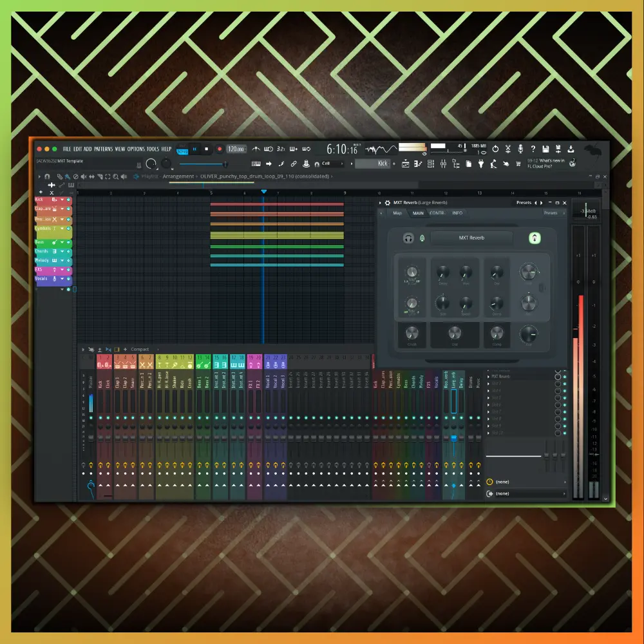
Task: Toggle mute on the Kick playlist track
Action: pyautogui.click(x=68, y=200)
